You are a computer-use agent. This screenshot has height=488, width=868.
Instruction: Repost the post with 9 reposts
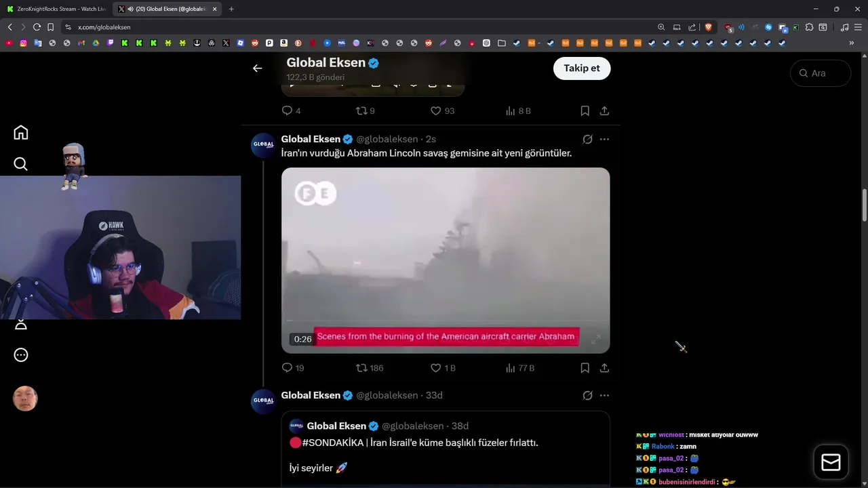click(366, 110)
